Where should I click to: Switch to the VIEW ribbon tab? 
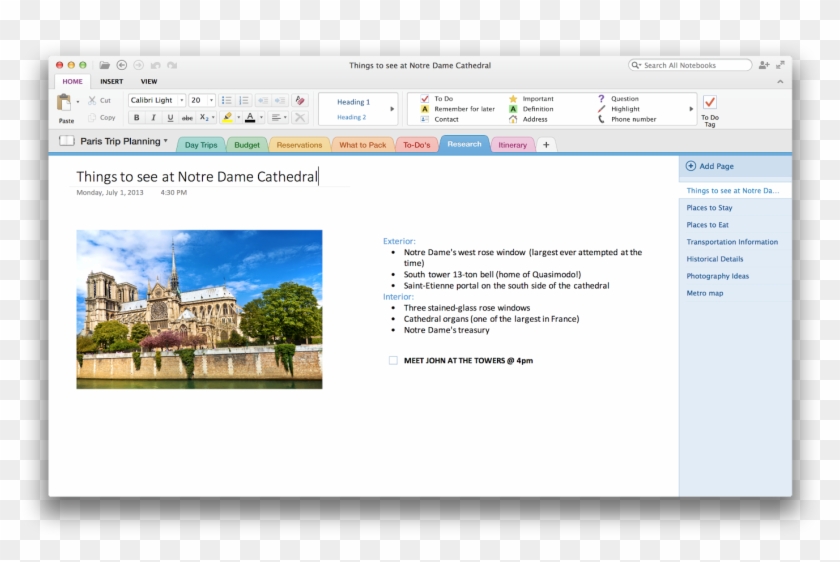[149, 81]
